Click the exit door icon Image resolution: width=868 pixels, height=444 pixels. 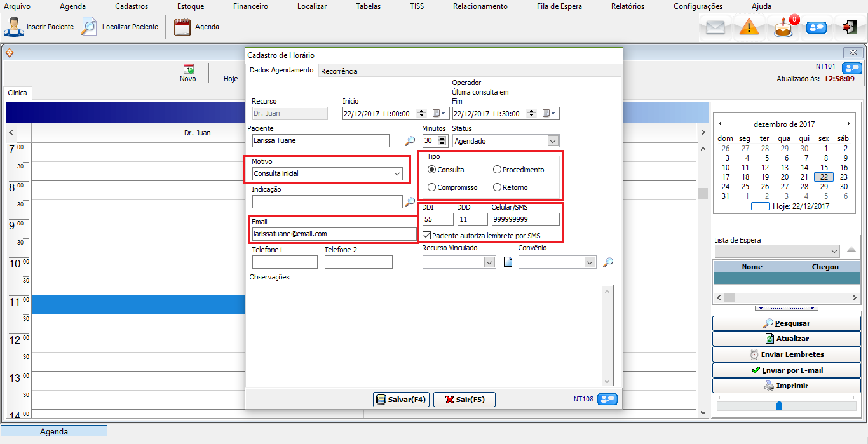(x=850, y=27)
